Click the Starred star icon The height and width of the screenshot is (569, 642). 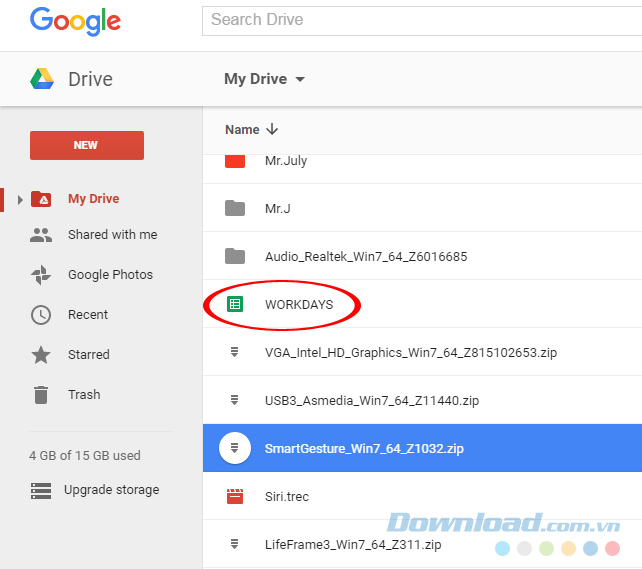(41, 354)
